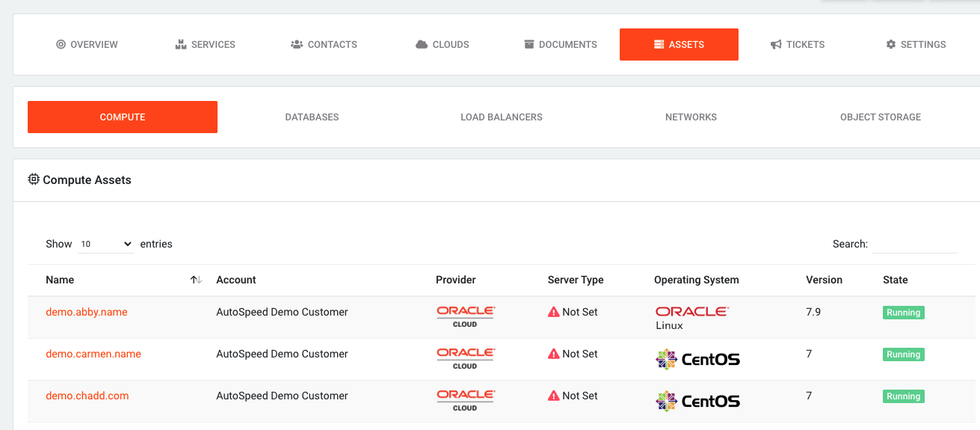Switch to the Databases sub-tab
Screen dimensions: 980x430
tap(312, 117)
